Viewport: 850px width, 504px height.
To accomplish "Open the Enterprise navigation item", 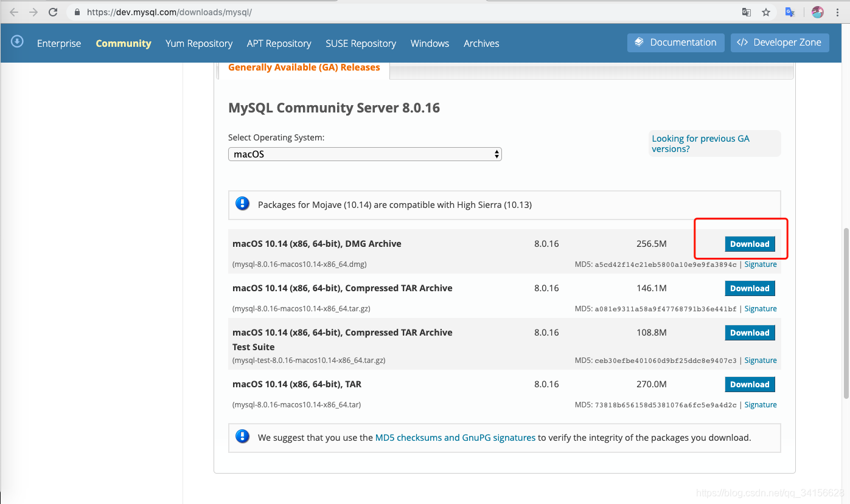I will [59, 43].
